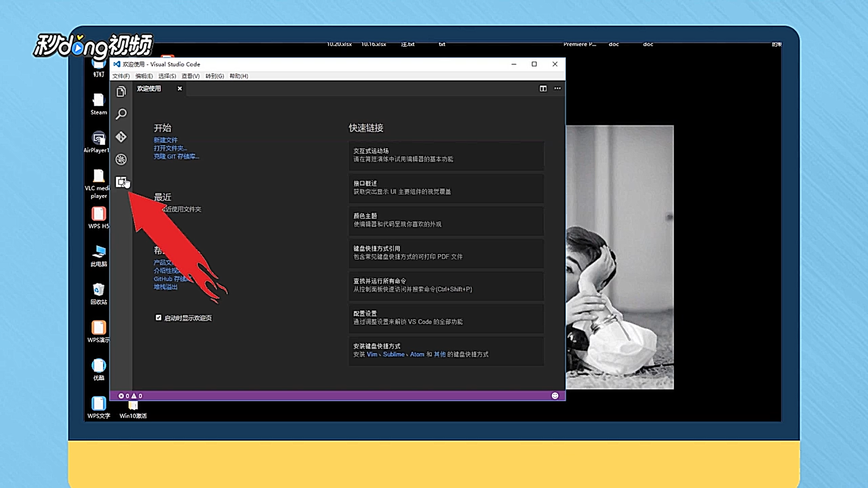Open the WPS H5 desktop icon
Image resolution: width=868 pixels, height=488 pixels.
(99, 218)
